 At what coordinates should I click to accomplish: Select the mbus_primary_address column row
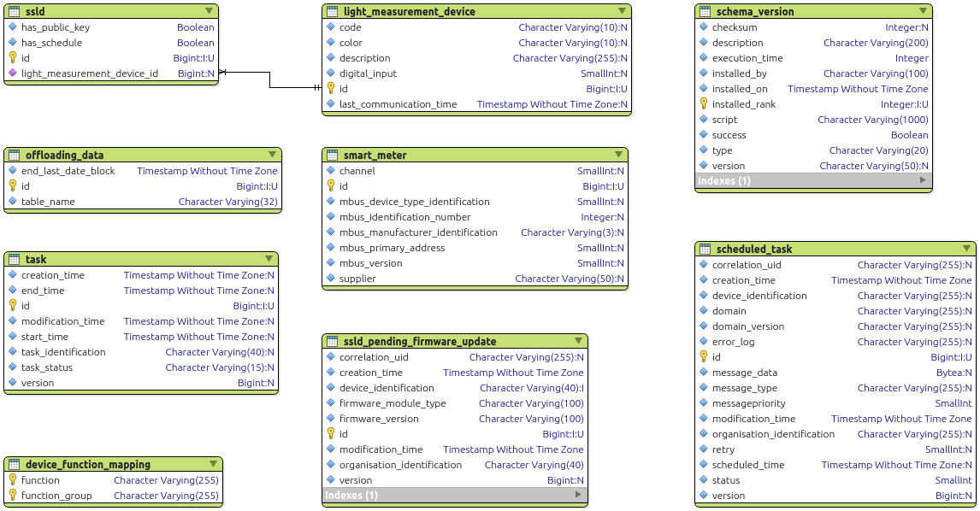coord(392,248)
